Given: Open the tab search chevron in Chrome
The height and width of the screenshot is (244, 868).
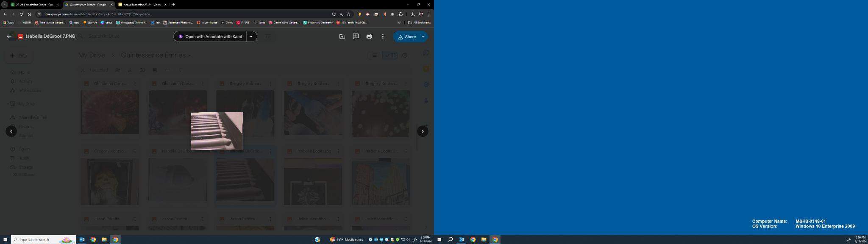Looking at the screenshot, I should click(4, 5).
